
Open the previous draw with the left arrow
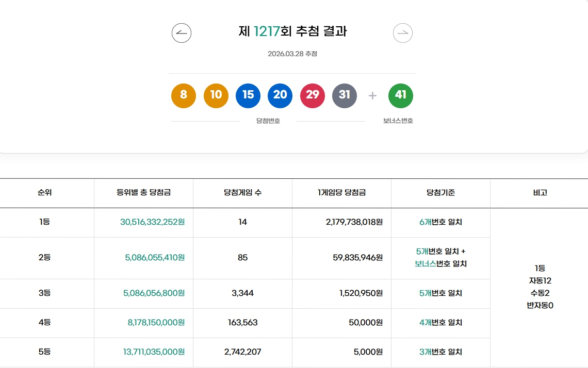tap(182, 32)
